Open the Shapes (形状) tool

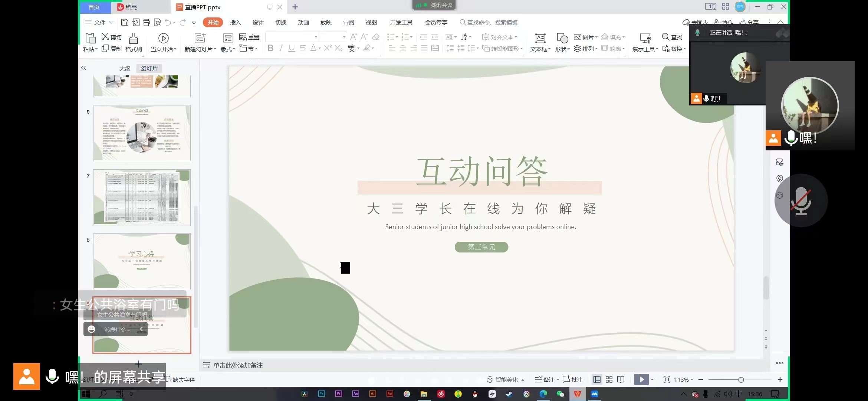[562, 38]
